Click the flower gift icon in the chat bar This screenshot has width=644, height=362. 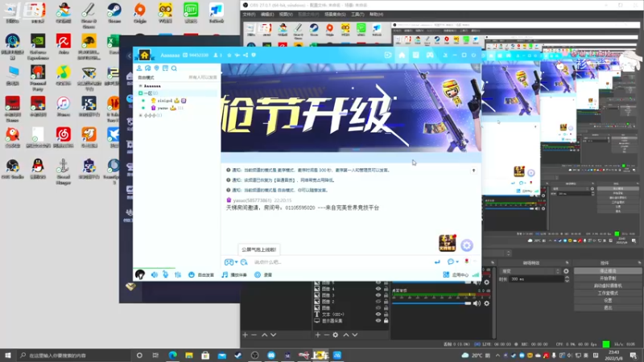tap(467, 261)
